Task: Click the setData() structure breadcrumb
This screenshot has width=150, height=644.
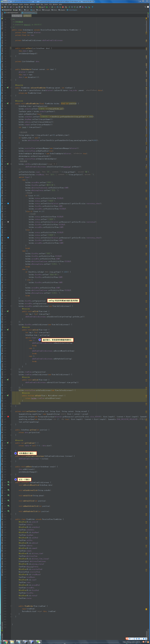Action: pos(27,16)
